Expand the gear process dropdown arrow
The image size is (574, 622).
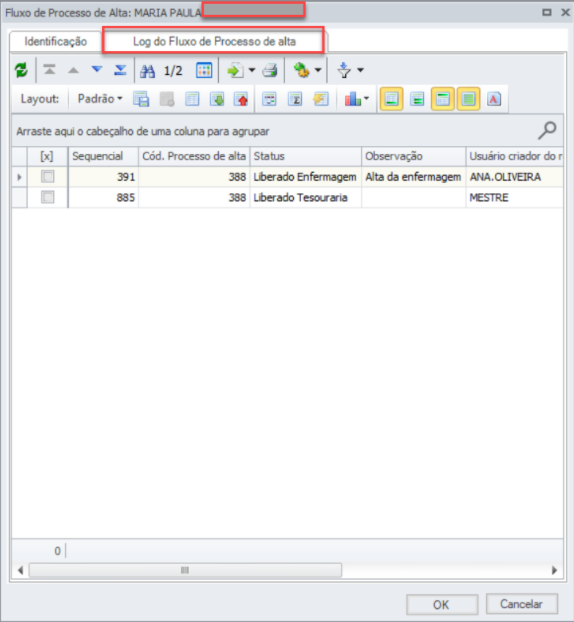[318, 71]
